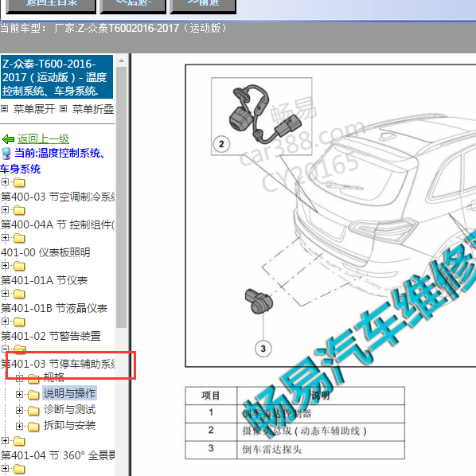Expand the 规格 subfolder
Viewport: 476px width, 476px height.
coord(19,378)
